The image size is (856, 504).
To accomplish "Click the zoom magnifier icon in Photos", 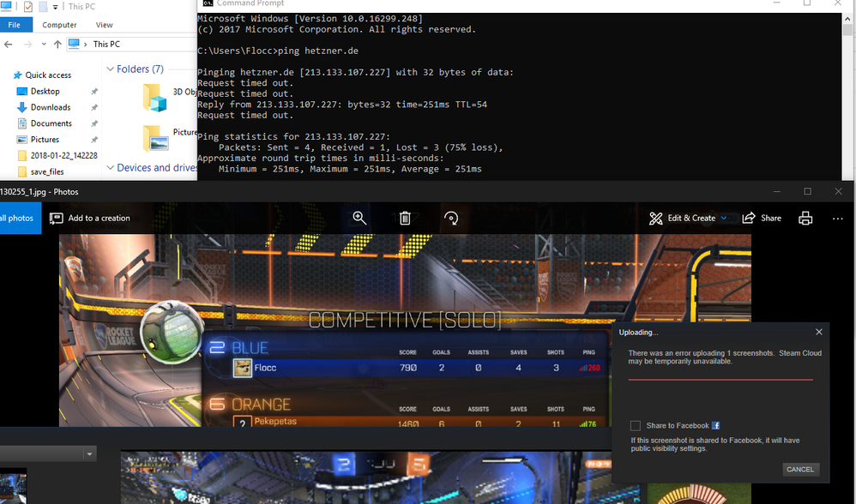I will pyautogui.click(x=359, y=219).
